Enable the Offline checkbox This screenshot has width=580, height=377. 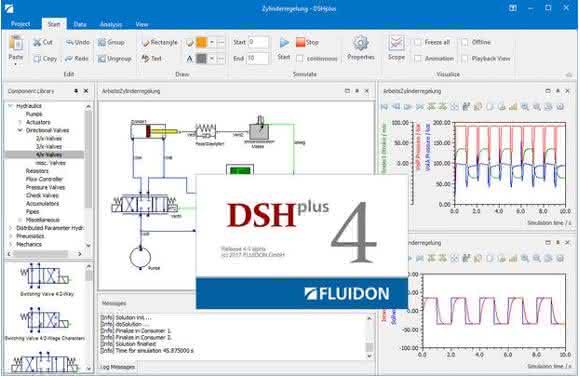point(465,42)
